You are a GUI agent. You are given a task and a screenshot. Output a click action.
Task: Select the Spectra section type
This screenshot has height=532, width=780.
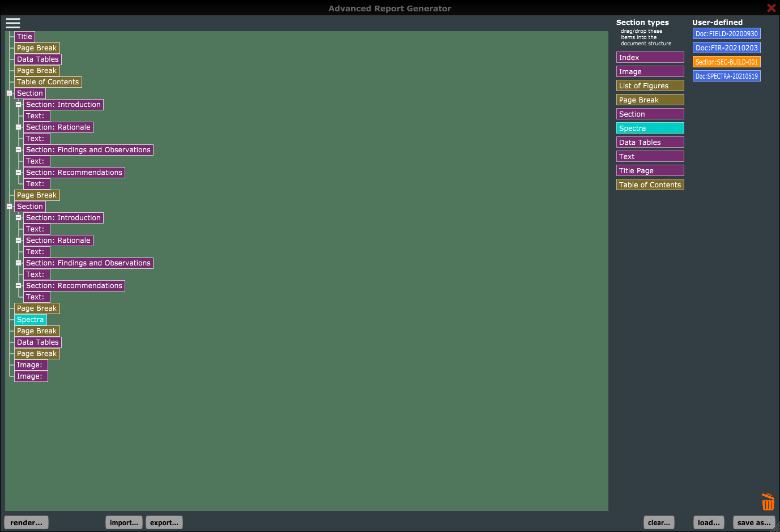tap(650, 128)
